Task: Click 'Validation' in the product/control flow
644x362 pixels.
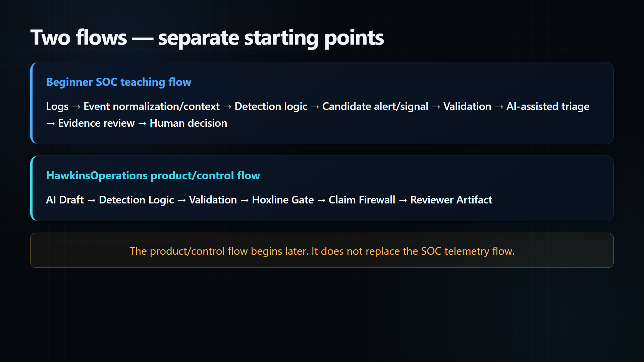Action: point(213,200)
